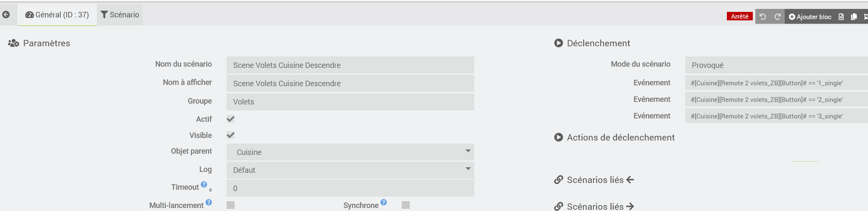
Task: Click the document icon after Ajouter bloc
Action: (841, 17)
